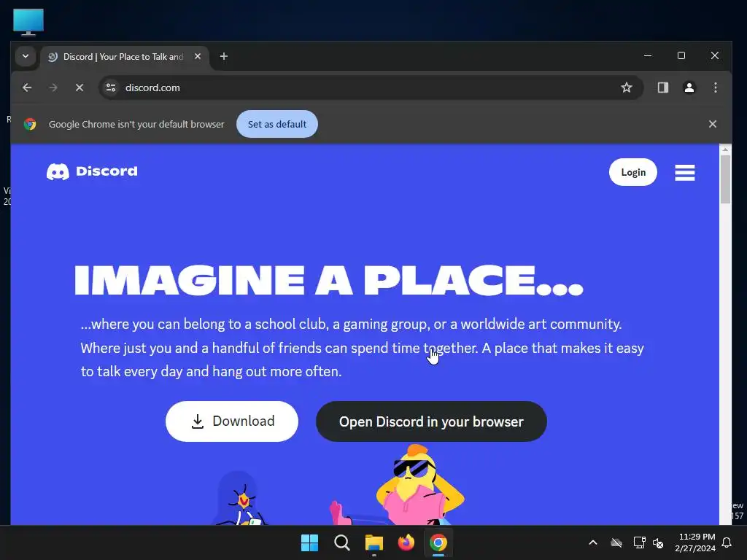747x560 pixels.
Task: Open File Explorer from taskbar
Action: click(374, 542)
